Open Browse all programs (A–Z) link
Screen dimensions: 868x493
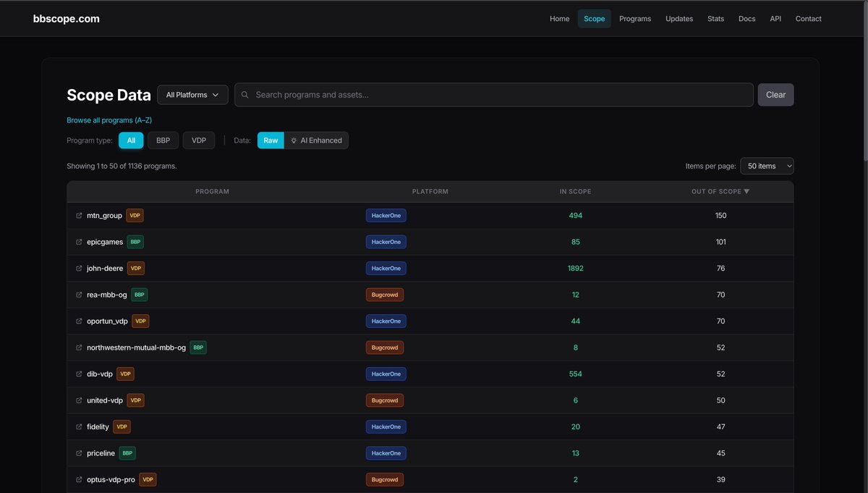pyautogui.click(x=109, y=120)
